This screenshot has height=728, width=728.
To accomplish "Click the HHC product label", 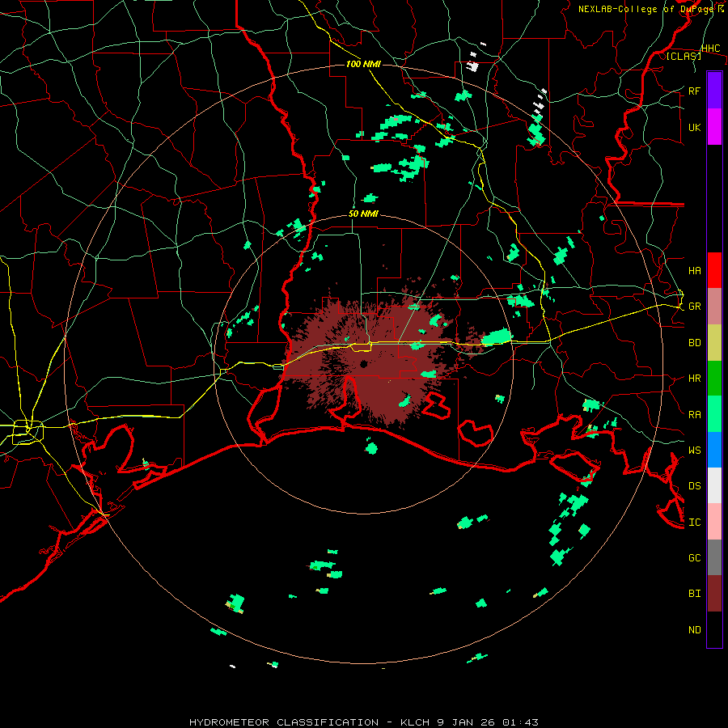I will point(710,49).
